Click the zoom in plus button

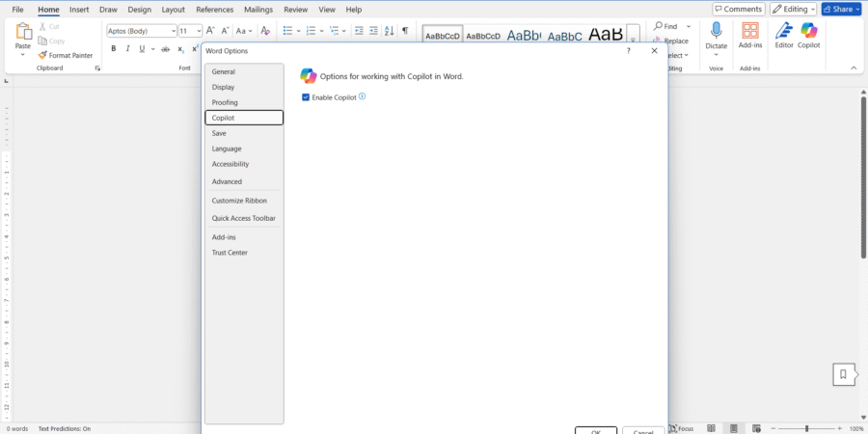pos(841,428)
